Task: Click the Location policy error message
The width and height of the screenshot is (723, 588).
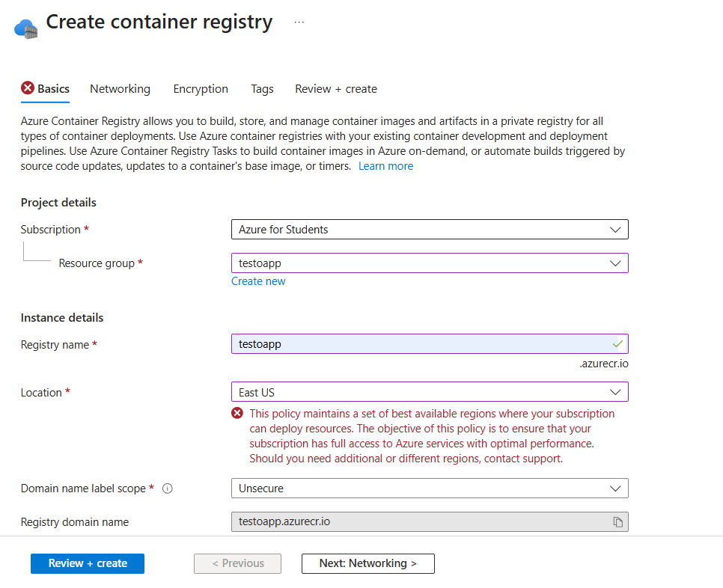Action: coord(432,436)
